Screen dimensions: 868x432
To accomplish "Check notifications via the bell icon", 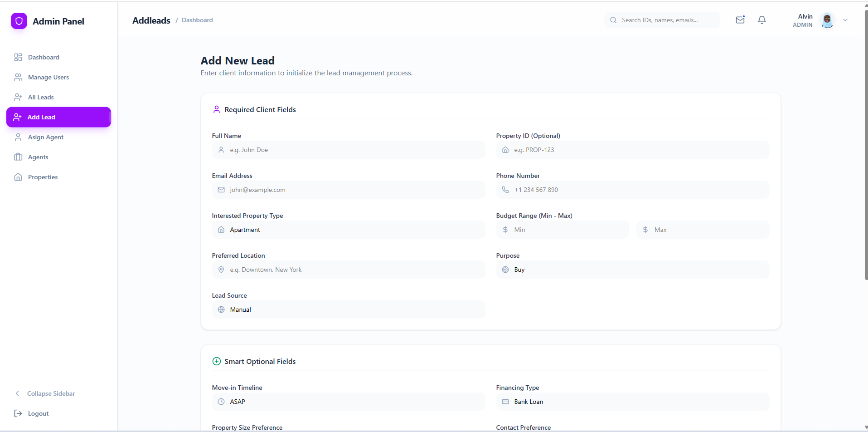I will [x=762, y=20].
